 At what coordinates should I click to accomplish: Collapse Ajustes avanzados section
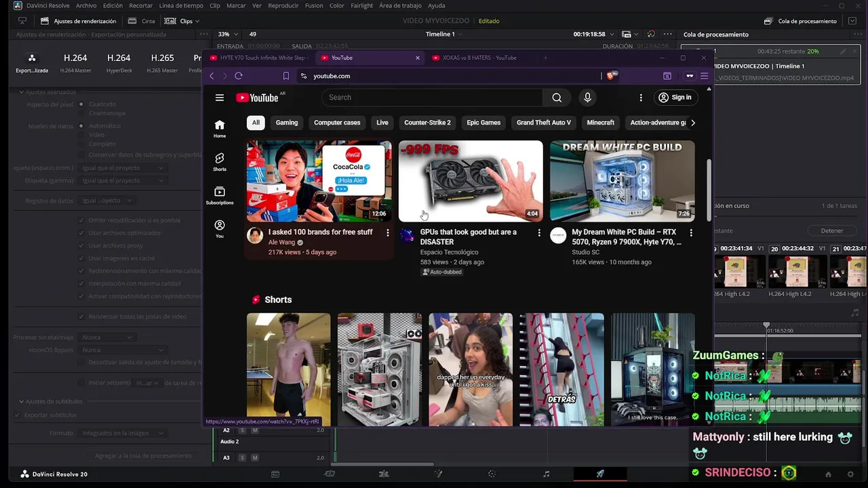pos(21,91)
